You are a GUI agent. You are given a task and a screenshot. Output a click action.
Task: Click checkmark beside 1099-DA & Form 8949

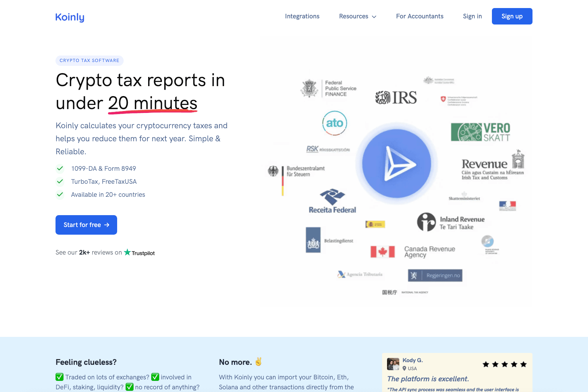click(60, 168)
